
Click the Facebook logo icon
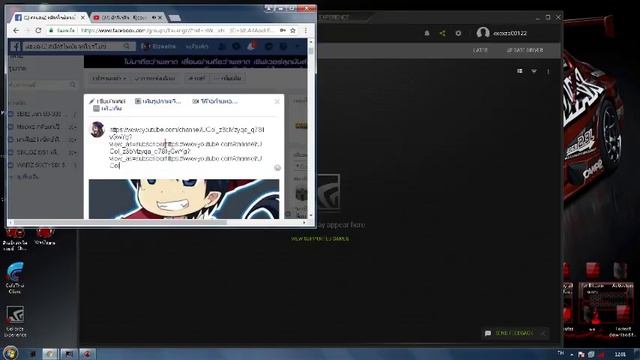point(16,46)
